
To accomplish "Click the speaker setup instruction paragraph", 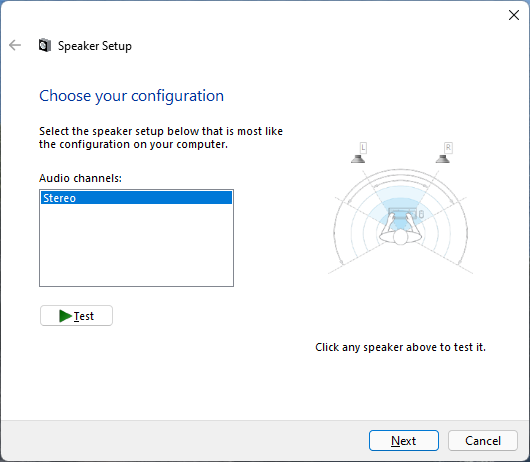I will tap(161, 138).
